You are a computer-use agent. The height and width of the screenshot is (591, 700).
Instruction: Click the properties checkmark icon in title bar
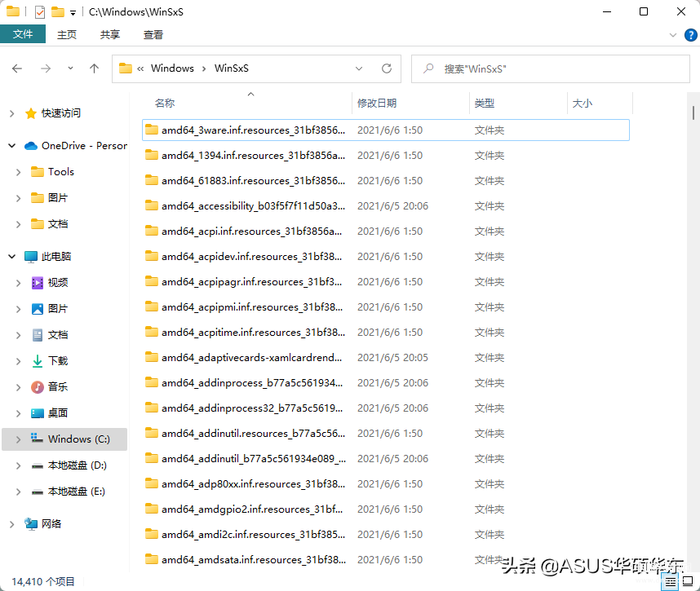[x=40, y=12]
